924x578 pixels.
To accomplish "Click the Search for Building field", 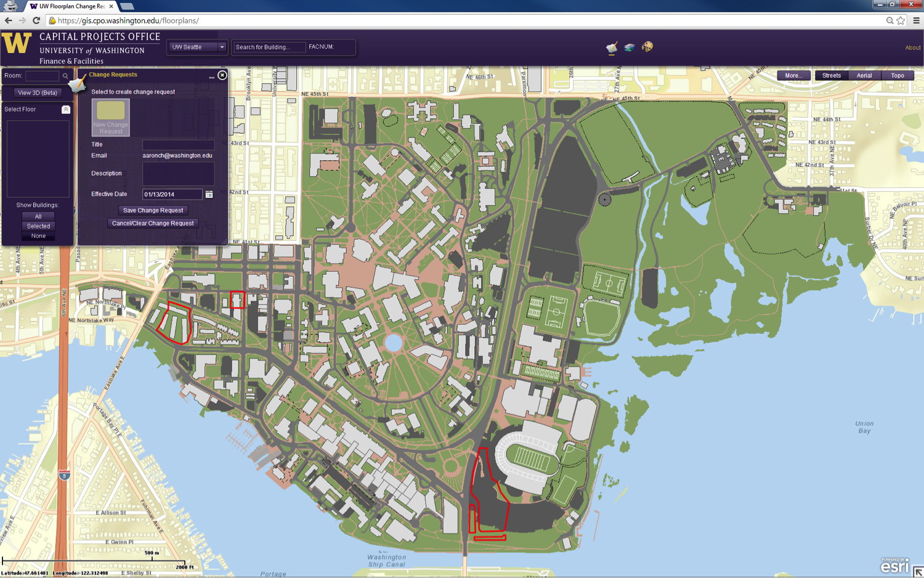I will tap(269, 47).
